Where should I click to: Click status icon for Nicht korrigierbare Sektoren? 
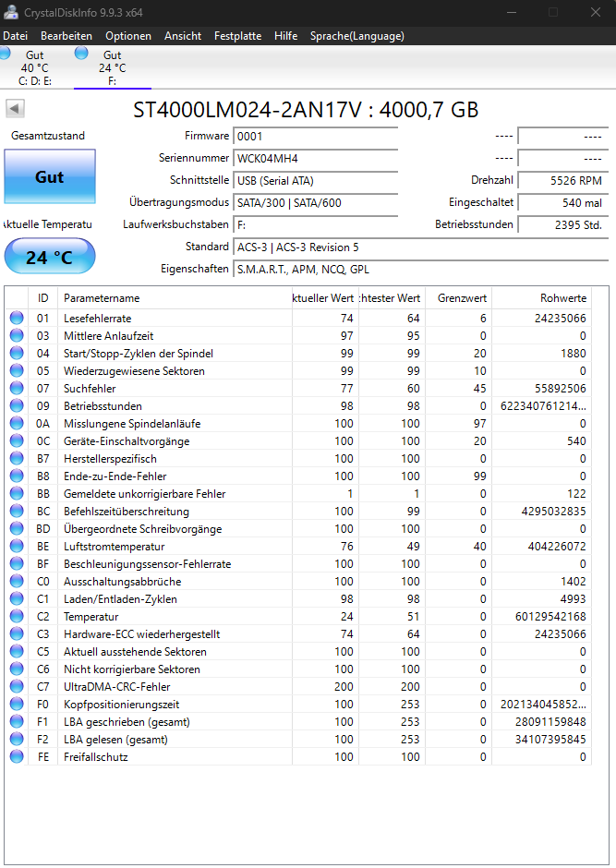coord(17,669)
